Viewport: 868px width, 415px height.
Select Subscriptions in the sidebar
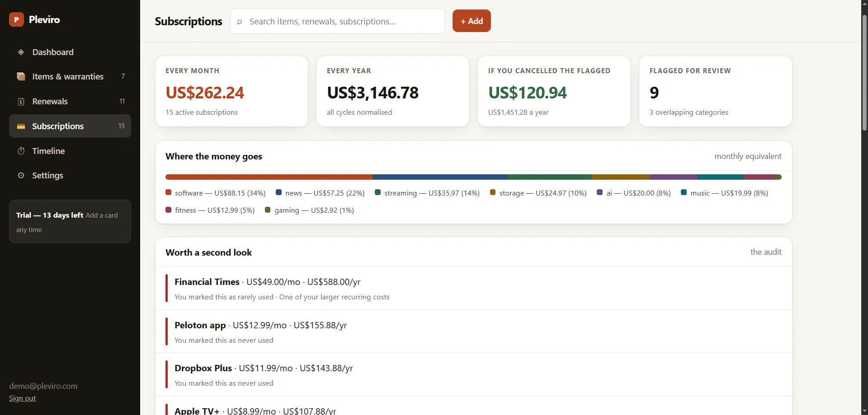pyautogui.click(x=70, y=126)
